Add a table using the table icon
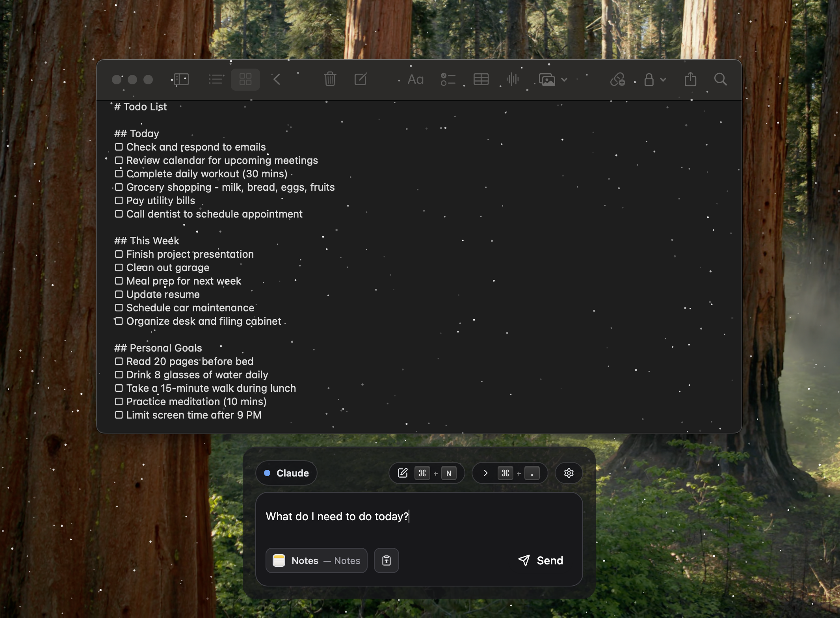Viewport: 840px width, 618px height. (x=481, y=80)
